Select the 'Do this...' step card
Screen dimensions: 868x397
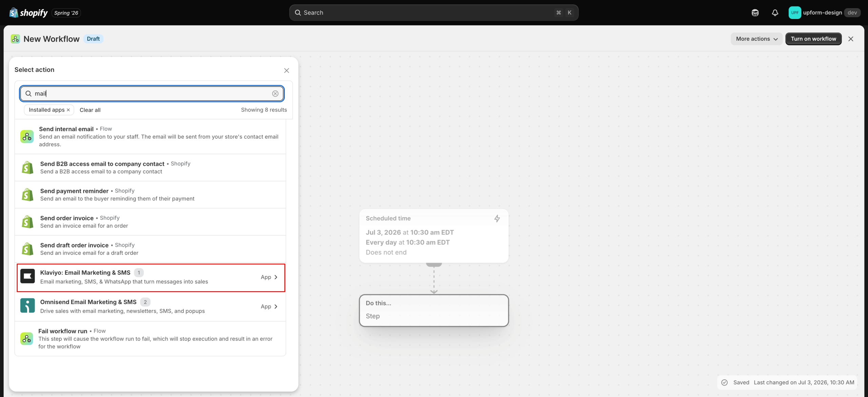434,311
